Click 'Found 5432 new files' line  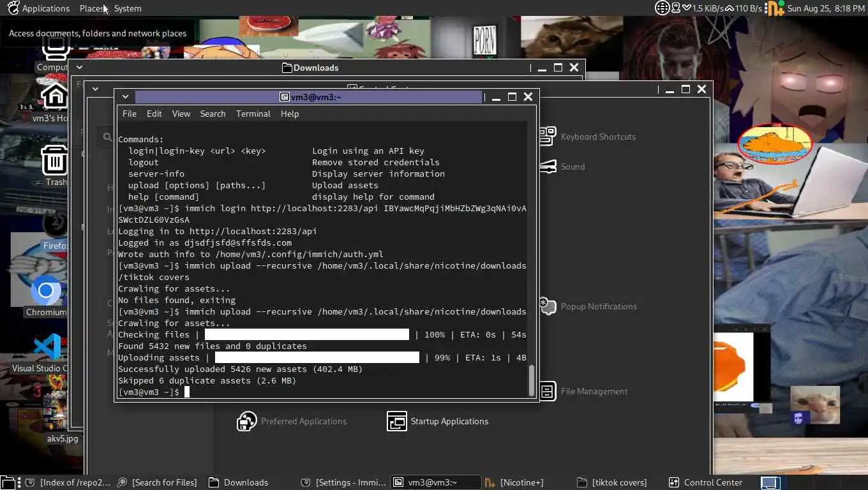coord(212,346)
